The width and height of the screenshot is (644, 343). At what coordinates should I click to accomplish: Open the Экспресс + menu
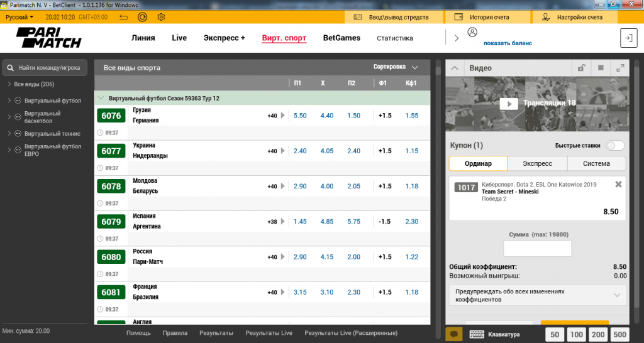(225, 38)
